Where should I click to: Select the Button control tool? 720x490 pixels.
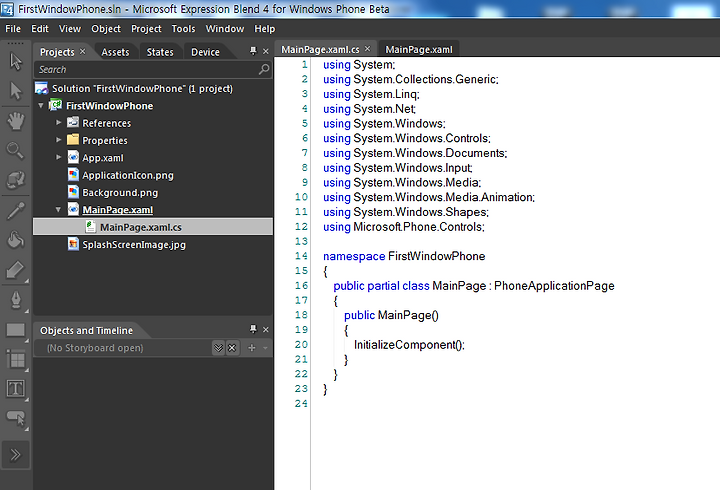[x=16, y=418]
